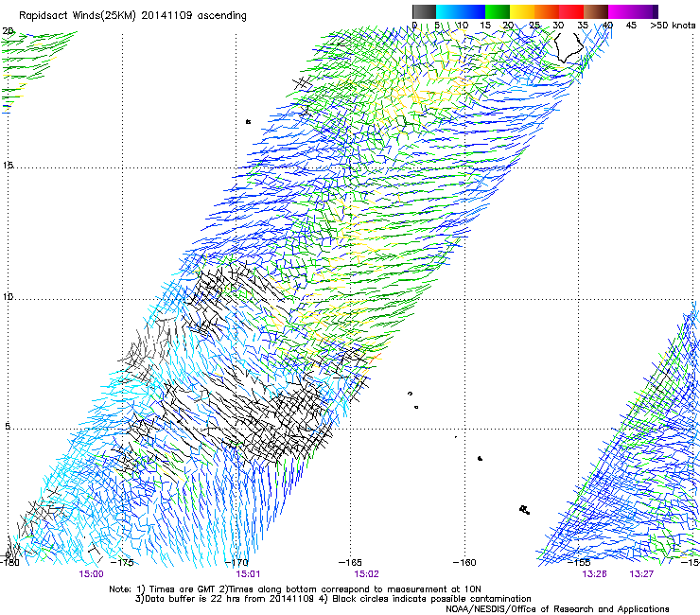Click the "Data buffer is 22 hrs" note line

click(x=333, y=599)
